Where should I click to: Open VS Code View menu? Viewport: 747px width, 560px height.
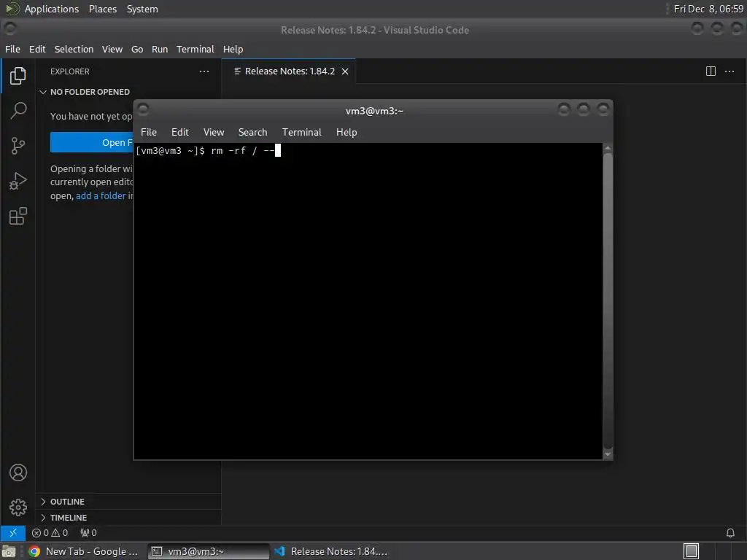pos(112,49)
